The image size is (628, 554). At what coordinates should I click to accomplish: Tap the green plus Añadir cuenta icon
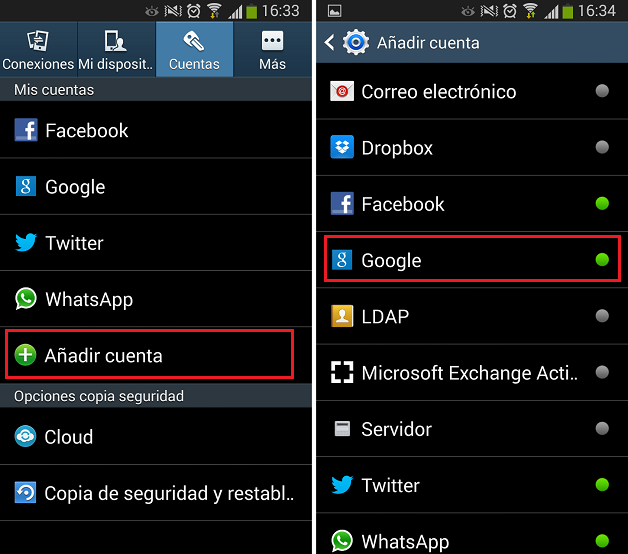point(25,355)
